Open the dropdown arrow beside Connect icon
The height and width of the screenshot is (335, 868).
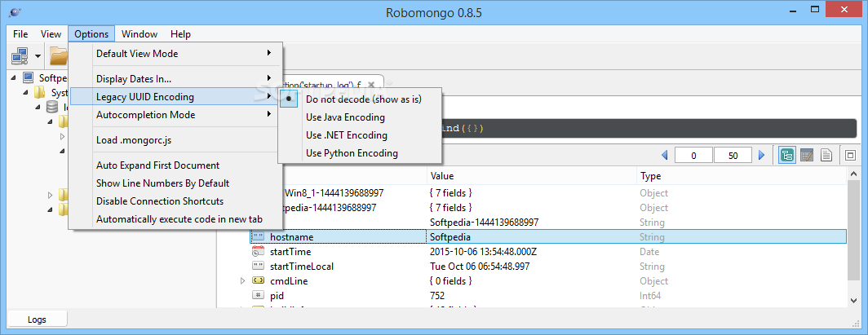(x=38, y=55)
